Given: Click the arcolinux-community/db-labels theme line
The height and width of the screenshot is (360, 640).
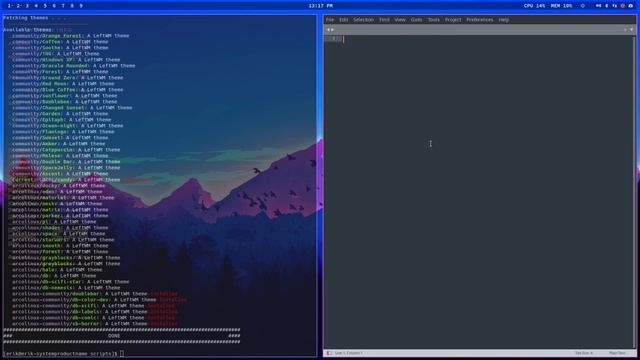Looking at the screenshot, I should tap(95, 312).
